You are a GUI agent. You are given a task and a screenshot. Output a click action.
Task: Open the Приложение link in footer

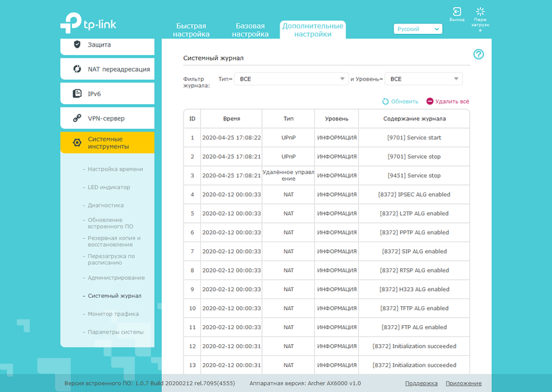[x=464, y=383]
